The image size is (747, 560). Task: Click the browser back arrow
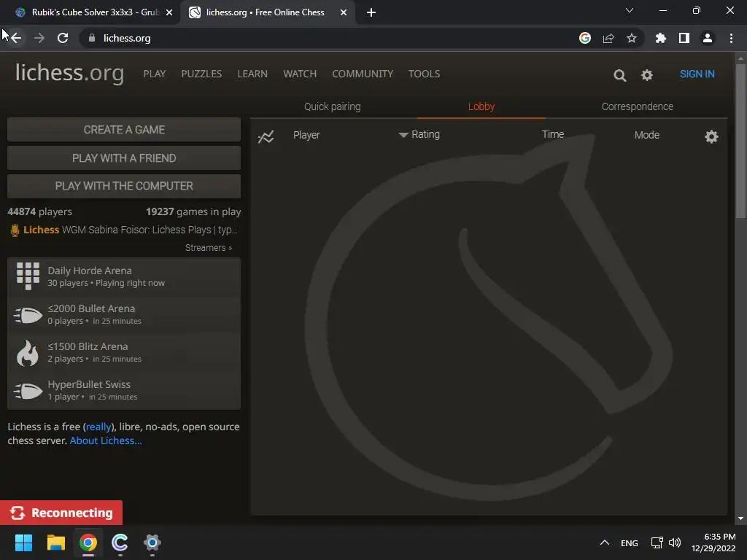(x=16, y=38)
